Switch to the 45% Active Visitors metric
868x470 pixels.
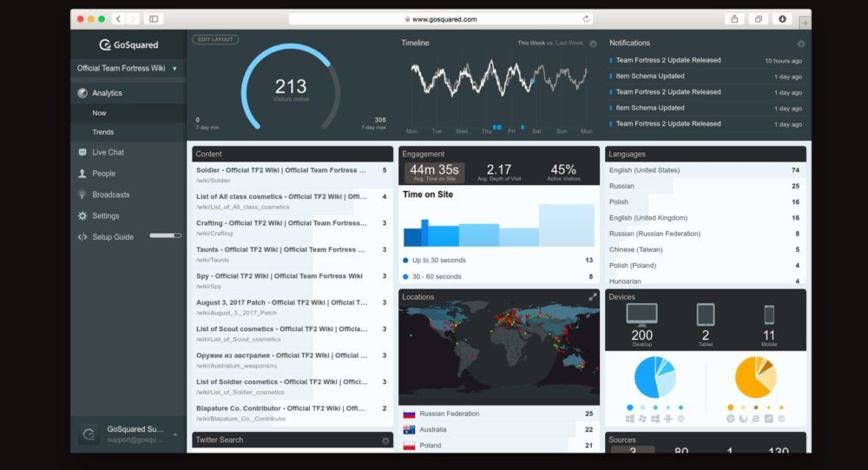(562, 172)
